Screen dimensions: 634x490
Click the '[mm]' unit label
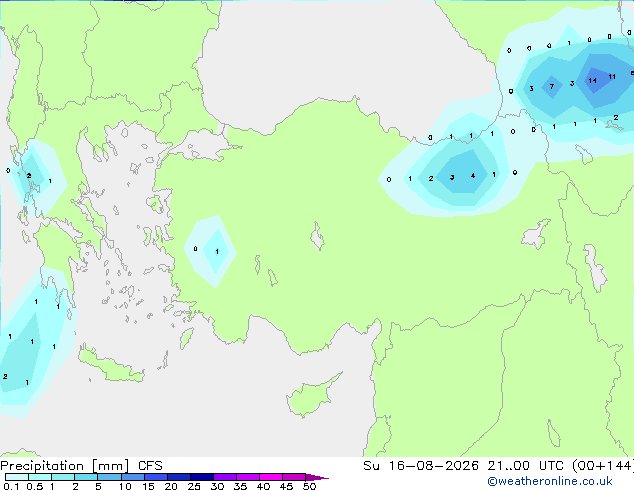click(x=111, y=466)
